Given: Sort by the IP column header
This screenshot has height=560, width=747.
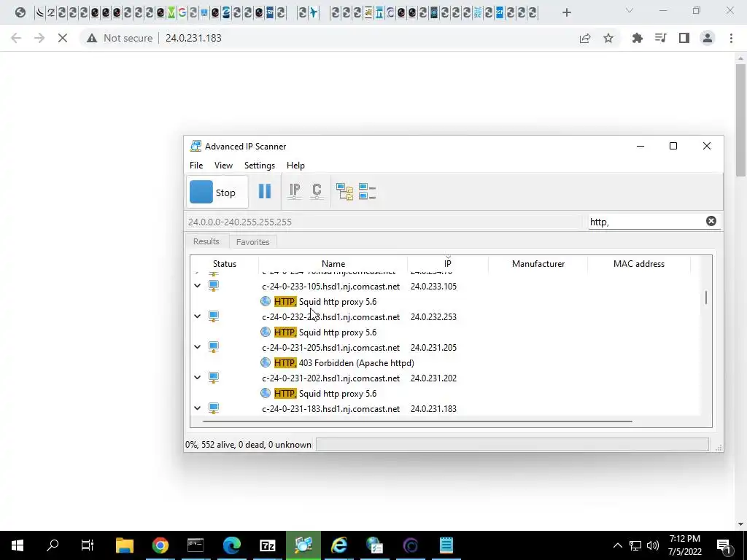Looking at the screenshot, I should tap(447, 264).
